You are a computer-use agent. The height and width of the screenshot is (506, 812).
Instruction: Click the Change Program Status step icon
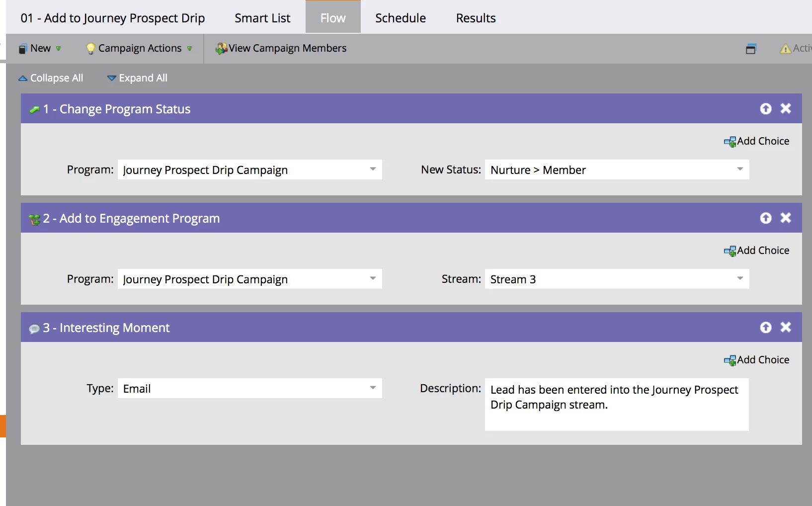click(x=34, y=110)
